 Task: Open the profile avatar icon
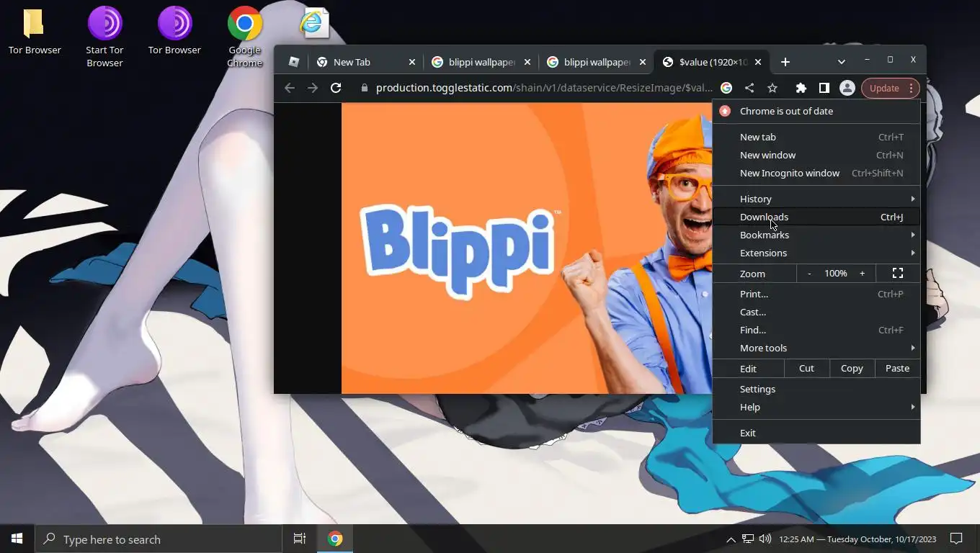point(847,88)
